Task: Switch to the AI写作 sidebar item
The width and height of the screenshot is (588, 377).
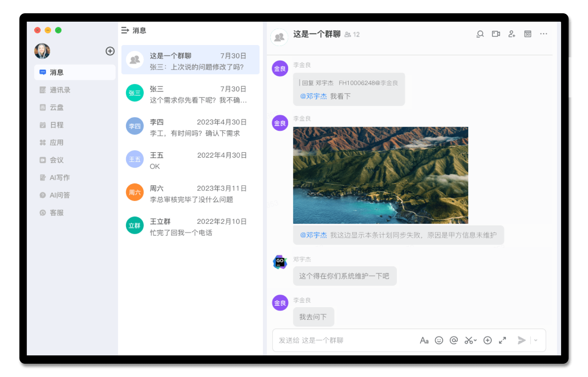Action: 60,178
